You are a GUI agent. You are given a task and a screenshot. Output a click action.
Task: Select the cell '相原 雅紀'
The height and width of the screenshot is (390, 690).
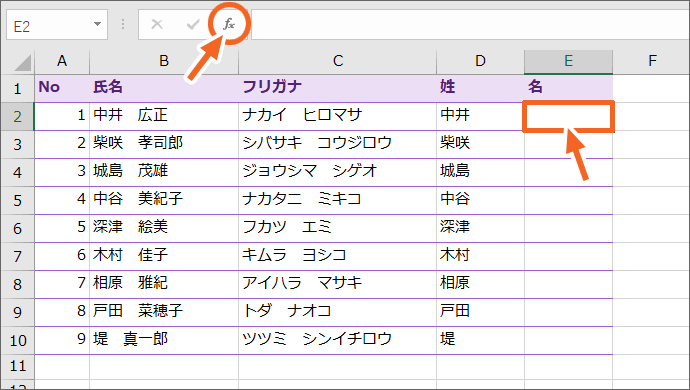pyautogui.click(x=164, y=284)
